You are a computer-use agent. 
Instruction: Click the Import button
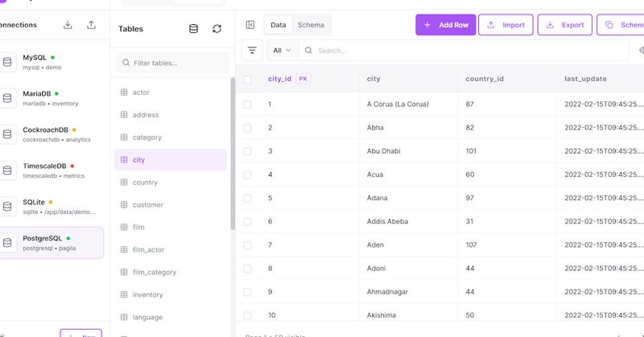click(506, 25)
